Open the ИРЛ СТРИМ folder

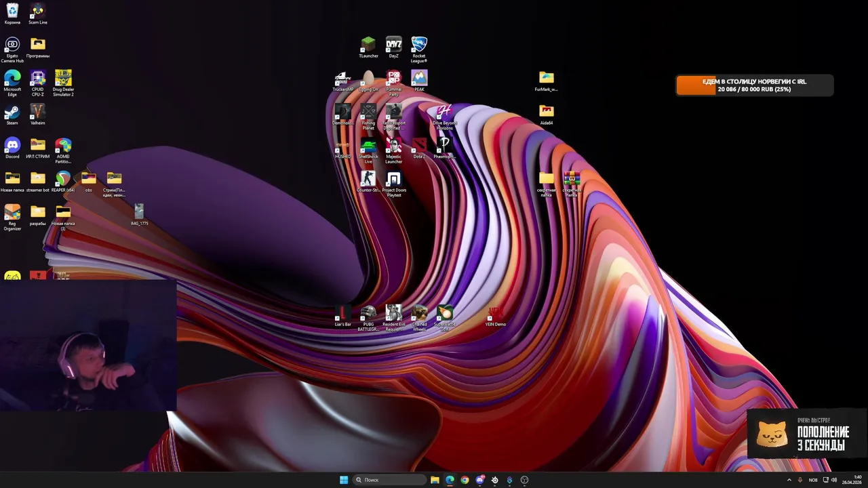(x=38, y=148)
